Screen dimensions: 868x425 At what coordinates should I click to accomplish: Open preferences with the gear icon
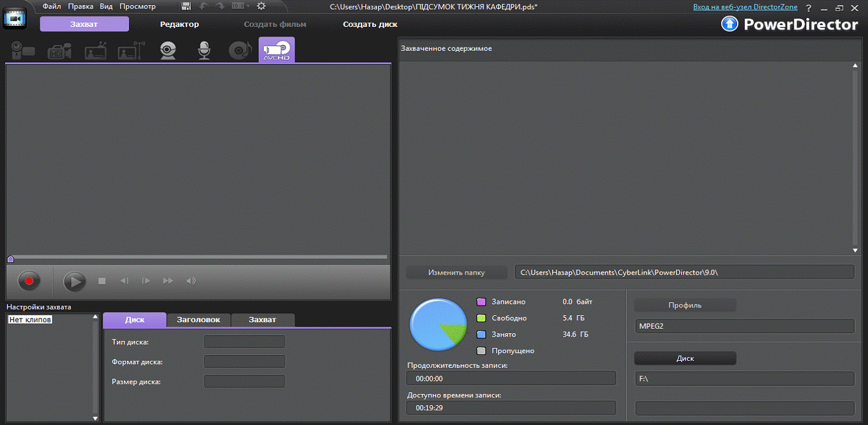pos(261,6)
